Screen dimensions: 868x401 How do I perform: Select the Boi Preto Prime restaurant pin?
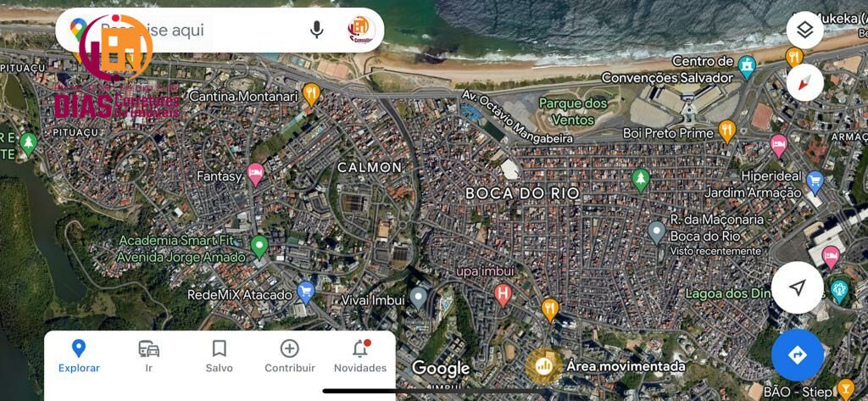tap(726, 131)
